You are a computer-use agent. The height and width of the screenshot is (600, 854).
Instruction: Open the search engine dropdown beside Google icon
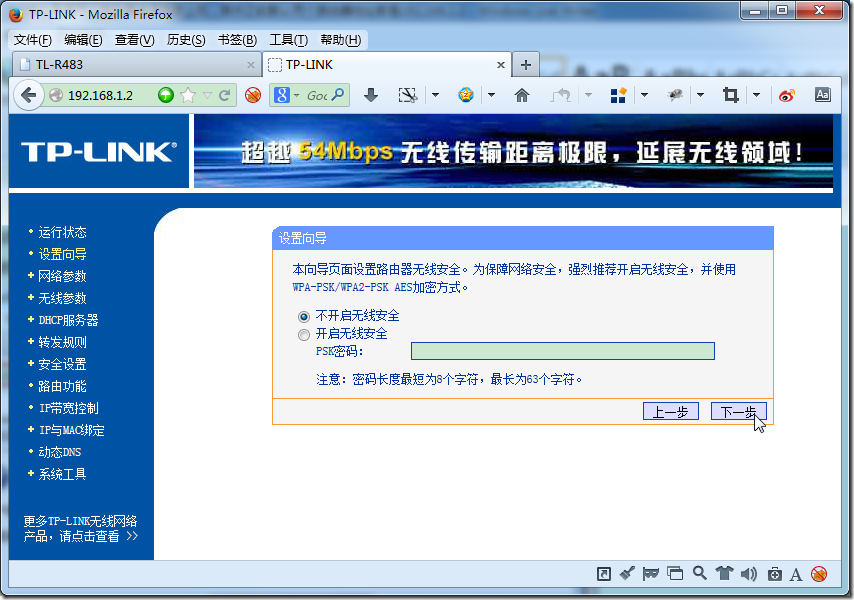(x=296, y=95)
